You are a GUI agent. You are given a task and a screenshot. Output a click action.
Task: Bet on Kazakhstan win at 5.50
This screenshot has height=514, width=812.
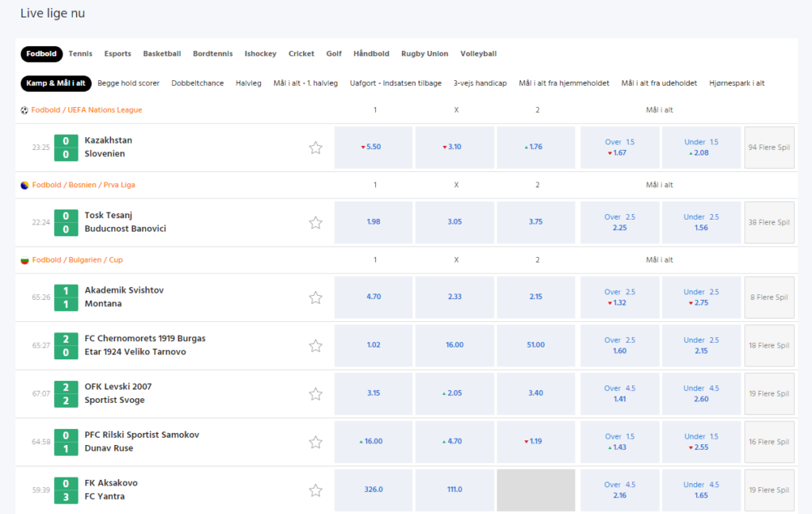[373, 148]
